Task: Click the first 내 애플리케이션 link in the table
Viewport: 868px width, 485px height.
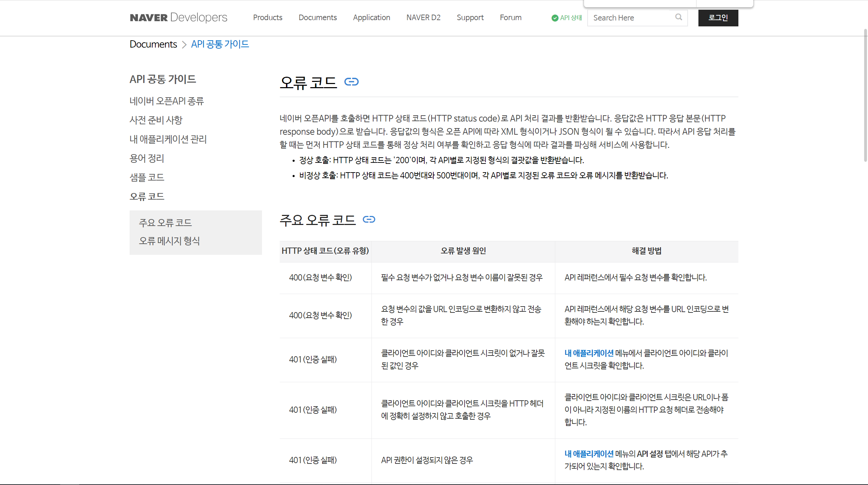Action: pyautogui.click(x=589, y=353)
